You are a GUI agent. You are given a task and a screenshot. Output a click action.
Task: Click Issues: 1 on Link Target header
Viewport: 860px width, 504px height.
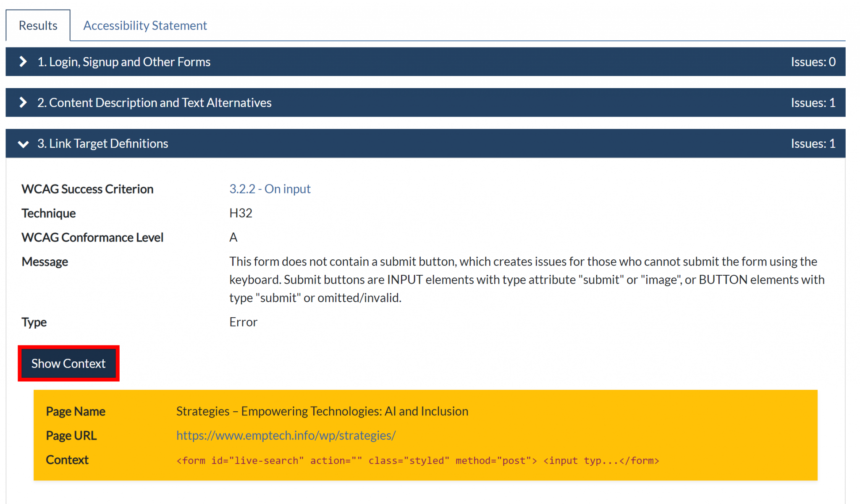[x=813, y=144]
